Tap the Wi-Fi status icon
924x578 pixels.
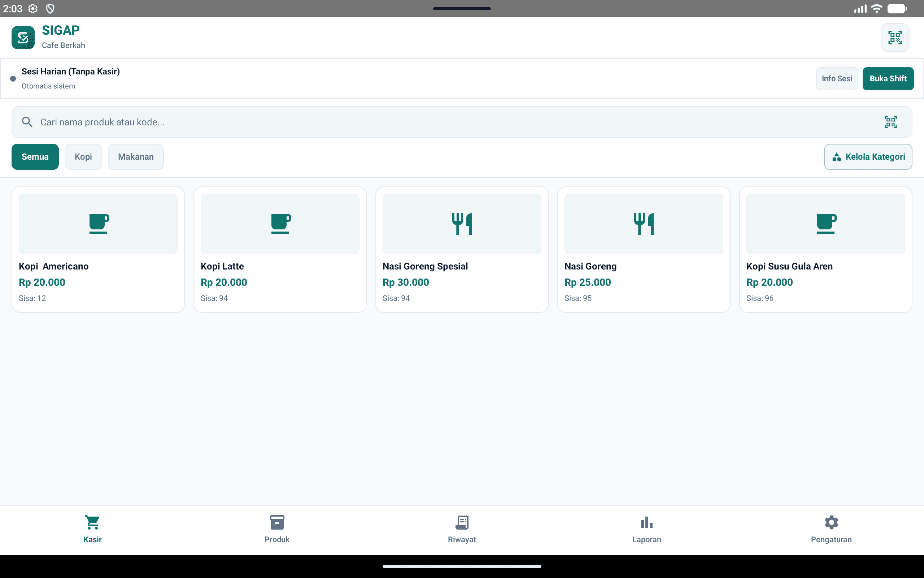[x=877, y=8]
